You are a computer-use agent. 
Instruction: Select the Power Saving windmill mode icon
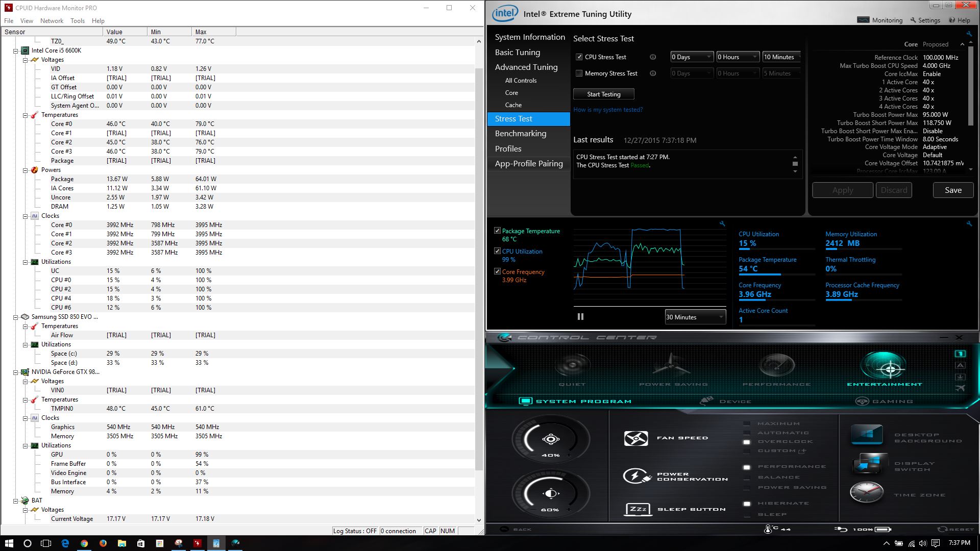[673, 365]
